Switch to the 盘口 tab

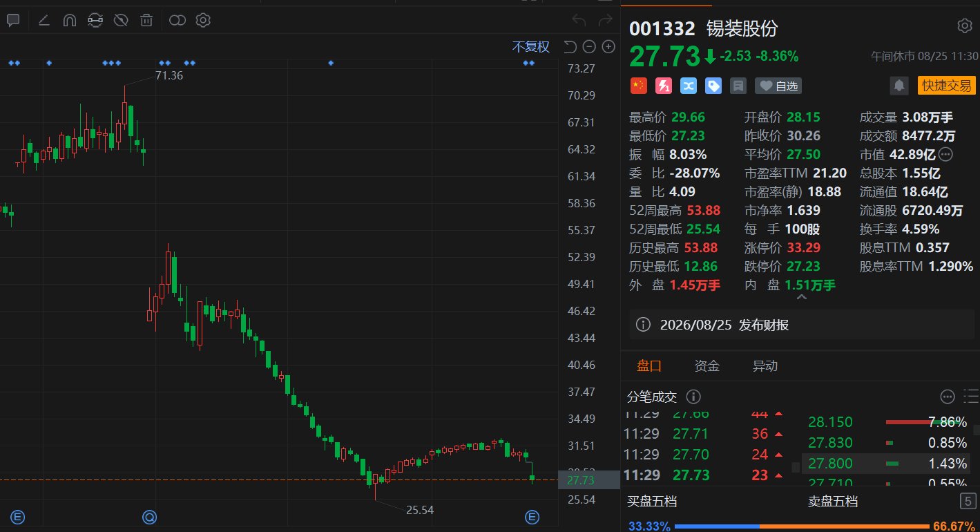648,366
